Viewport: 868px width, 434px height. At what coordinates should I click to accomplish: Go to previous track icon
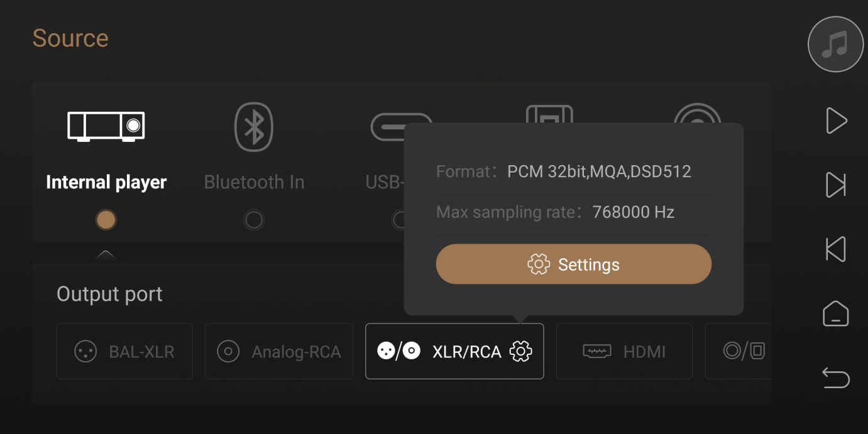pyautogui.click(x=835, y=249)
